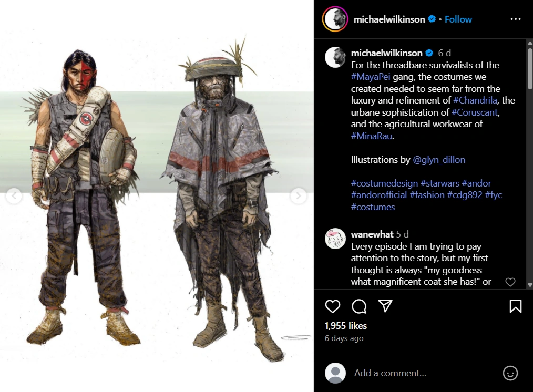Image resolution: width=533 pixels, height=392 pixels.
Task: Save post with the bookmark icon
Action: (515, 306)
